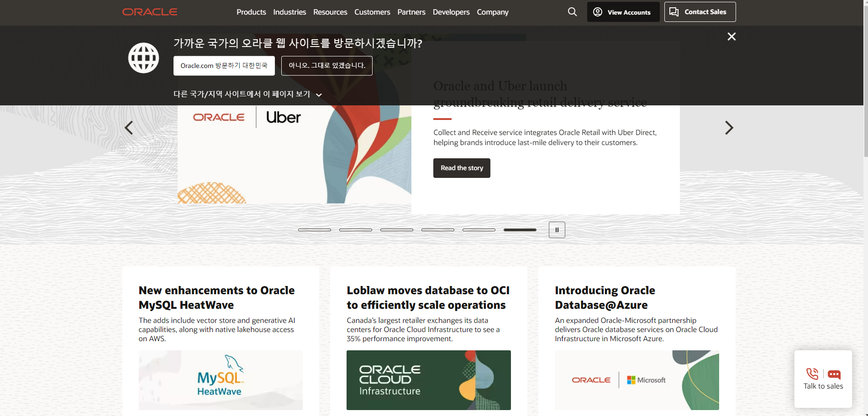Click text about expanded Oracle-Microsoft partnership
The image size is (868, 416).
[x=637, y=329]
